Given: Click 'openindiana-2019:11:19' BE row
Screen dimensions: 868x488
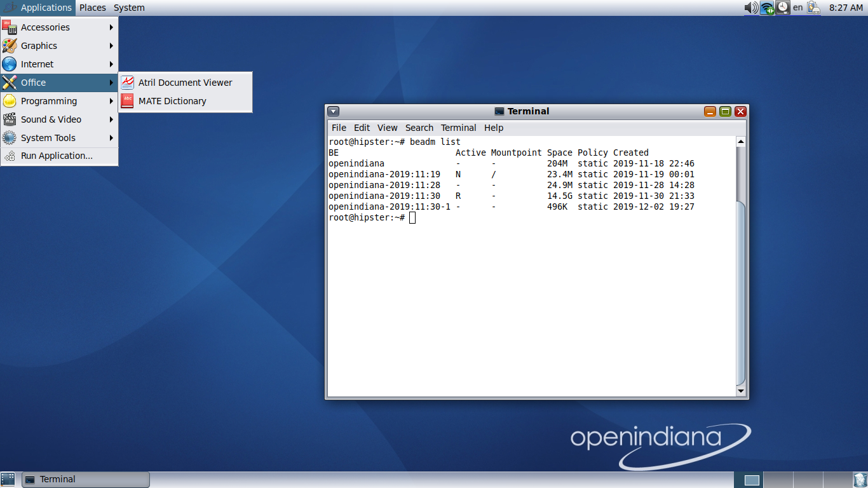Looking at the screenshot, I should coord(512,174).
